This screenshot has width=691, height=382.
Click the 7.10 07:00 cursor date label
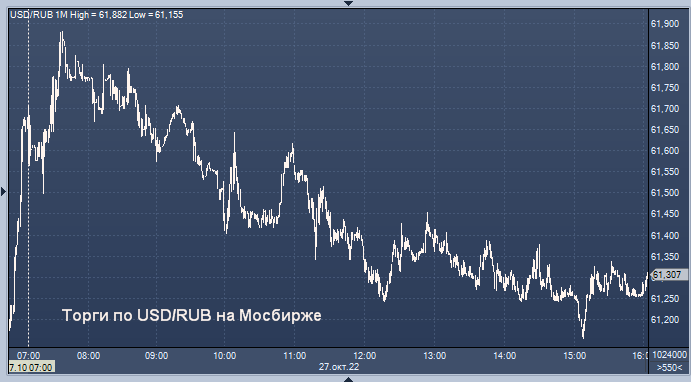pyautogui.click(x=31, y=367)
